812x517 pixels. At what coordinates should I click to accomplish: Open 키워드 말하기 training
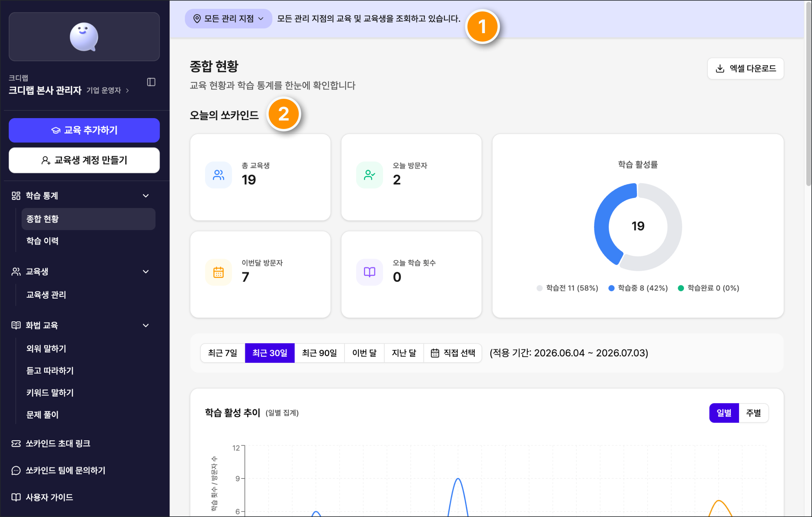coord(88,392)
